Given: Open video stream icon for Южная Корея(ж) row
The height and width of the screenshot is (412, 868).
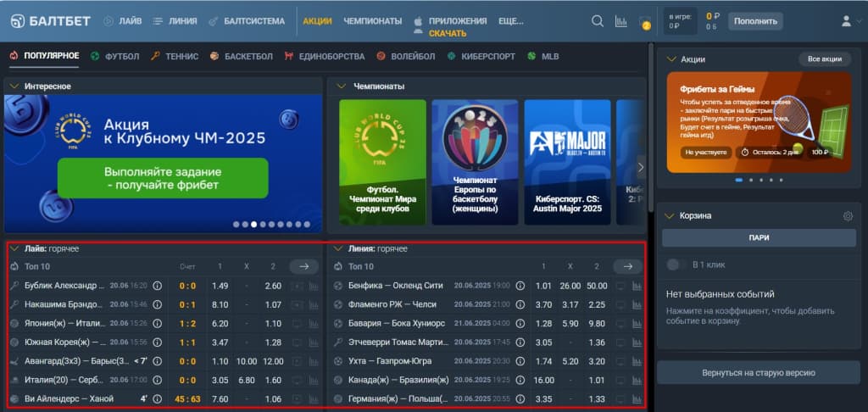Looking at the screenshot, I should pyautogui.click(x=298, y=342).
